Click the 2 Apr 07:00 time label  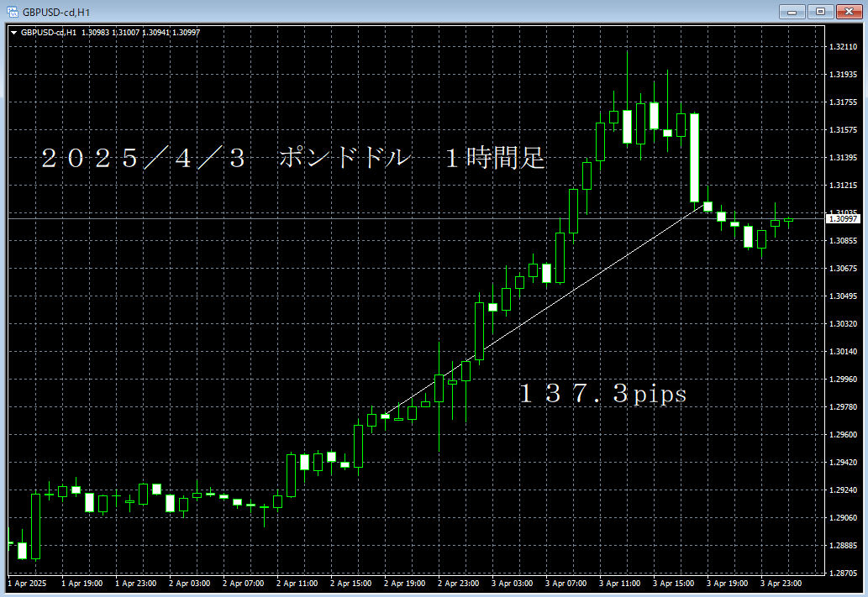coord(243,584)
